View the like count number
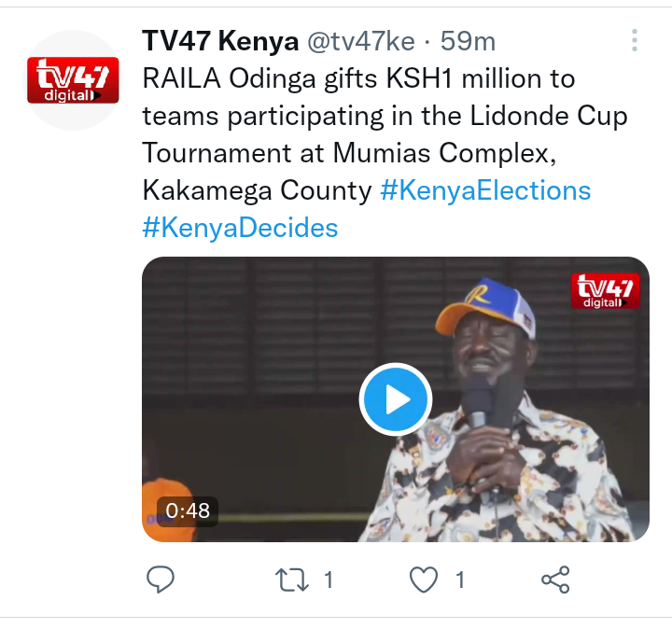The image size is (672, 629). (460, 580)
